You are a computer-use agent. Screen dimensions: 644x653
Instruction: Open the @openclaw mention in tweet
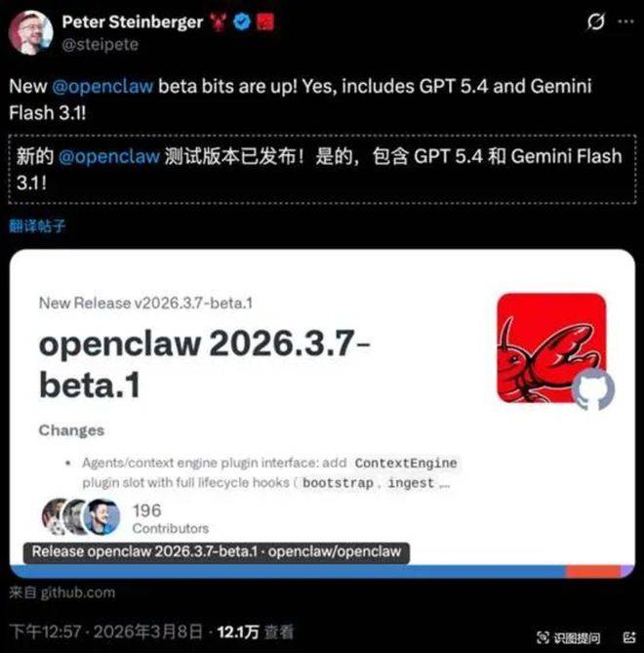[102, 86]
